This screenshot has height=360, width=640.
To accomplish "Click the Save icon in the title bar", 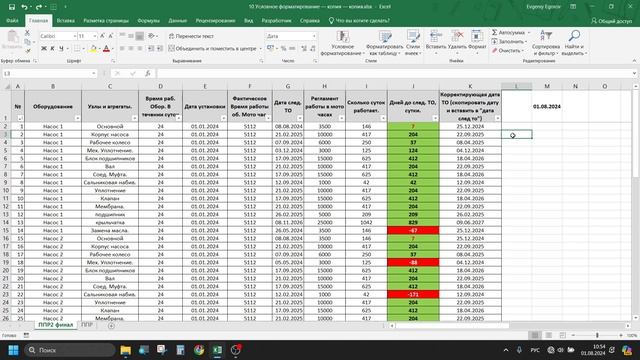I will tap(12, 7).
